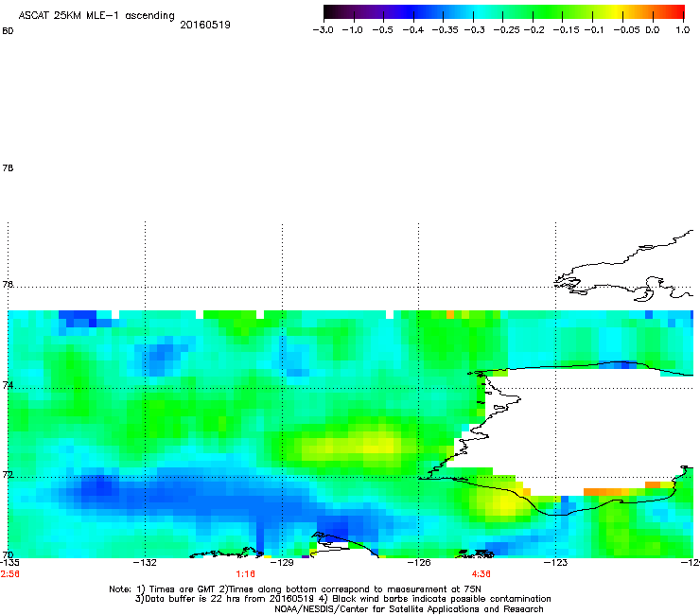Select the "-0.25" color scale label
700x615 pixels.
click(507, 30)
